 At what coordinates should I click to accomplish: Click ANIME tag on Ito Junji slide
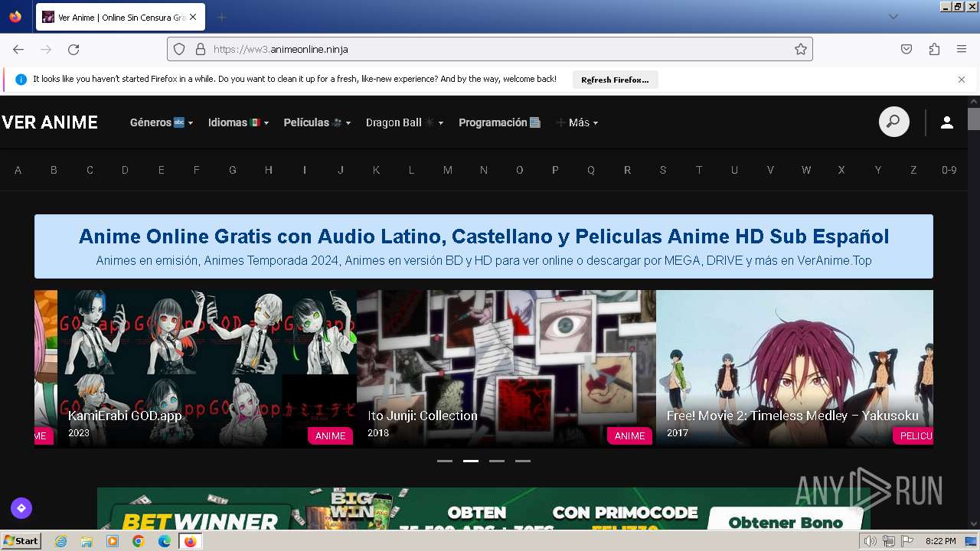(x=630, y=435)
